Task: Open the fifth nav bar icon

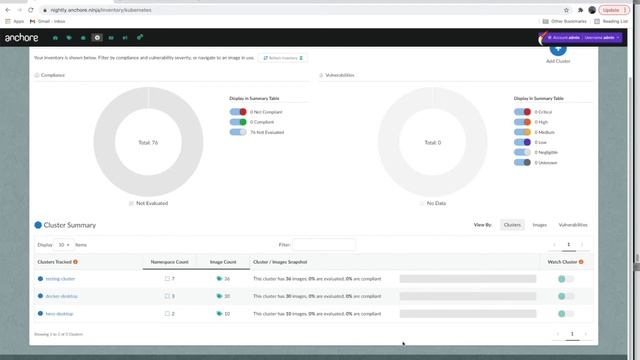Action: click(111, 38)
